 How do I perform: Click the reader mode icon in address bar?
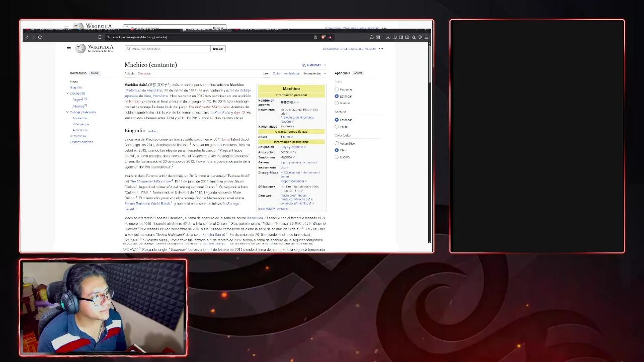tap(315, 37)
